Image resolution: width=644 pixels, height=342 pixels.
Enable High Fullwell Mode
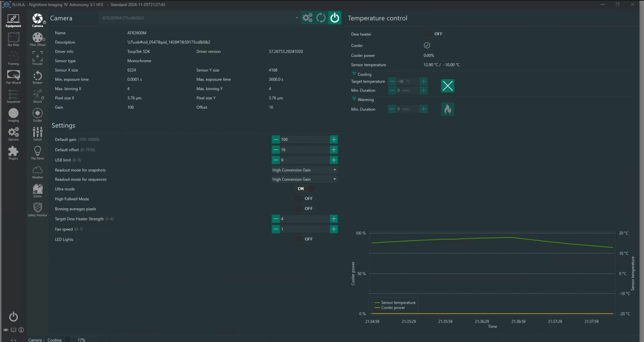click(305, 198)
